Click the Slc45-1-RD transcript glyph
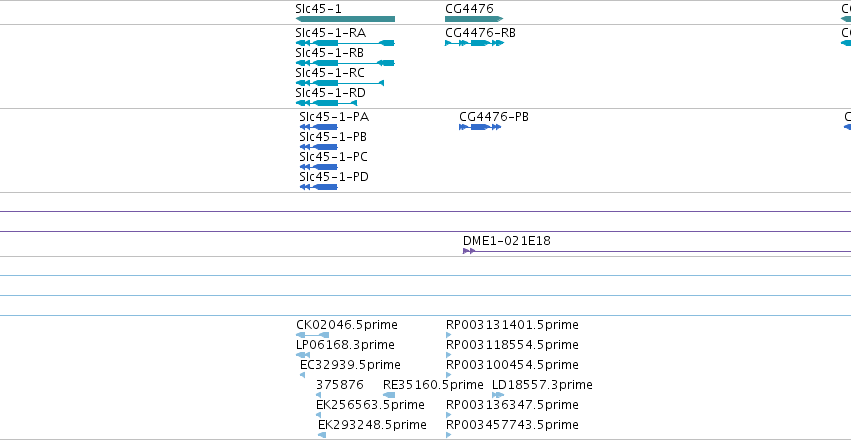Screen dimensions: 851x440 pos(326,103)
